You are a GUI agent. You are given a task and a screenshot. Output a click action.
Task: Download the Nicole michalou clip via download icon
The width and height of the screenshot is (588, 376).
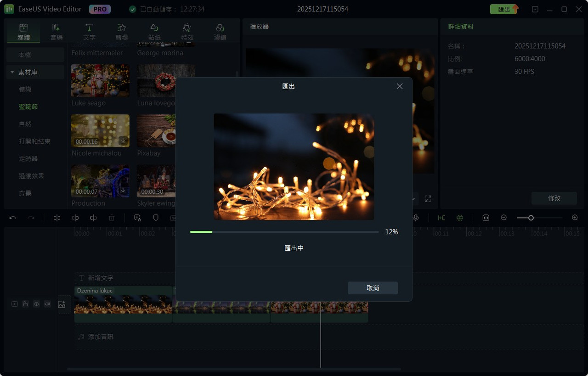point(123,140)
